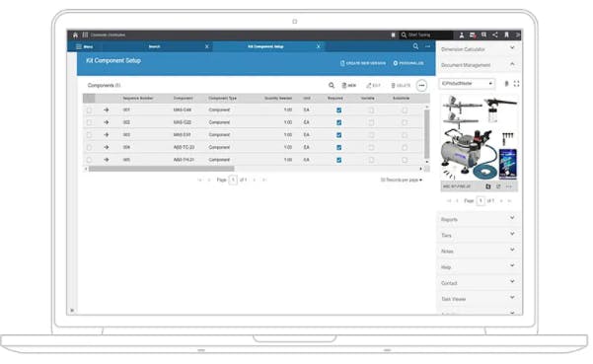The image size is (593, 364).
Task: Select the row checkbox for sequence 002
Action: click(x=89, y=122)
